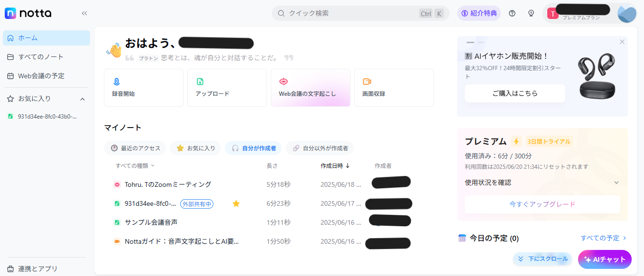This screenshot has height=276, width=644.
Task: Open the すべての予定 link
Action: click(x=603, y=238)
